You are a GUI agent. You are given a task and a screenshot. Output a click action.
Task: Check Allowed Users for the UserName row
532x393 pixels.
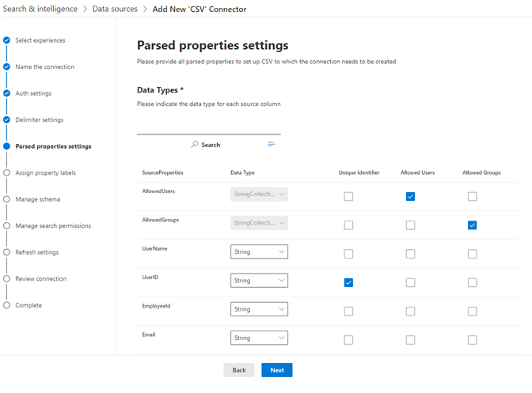coord(410,254)
